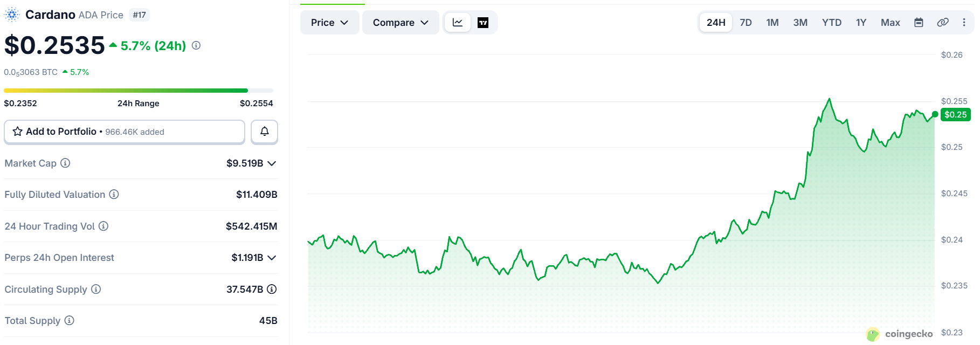980x345 pixels.
Task: Click the price alert bell icon
Action: [265, 132]
